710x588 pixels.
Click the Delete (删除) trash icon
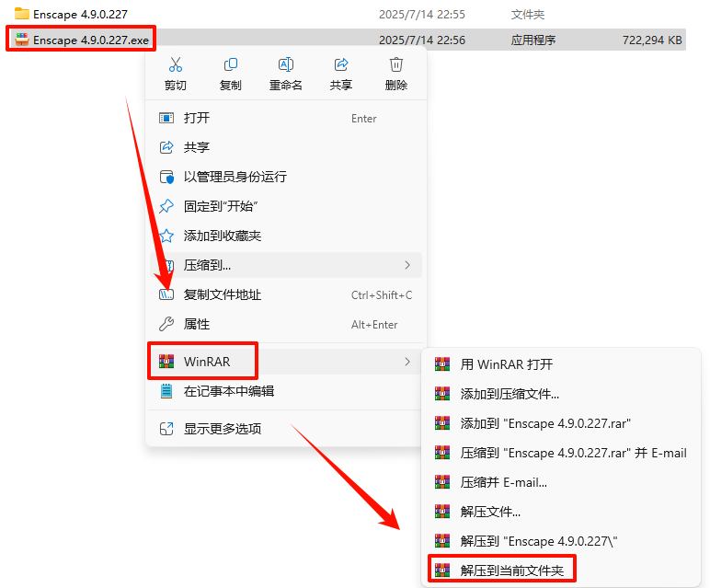pyautogui.click(x=396, y=64)
